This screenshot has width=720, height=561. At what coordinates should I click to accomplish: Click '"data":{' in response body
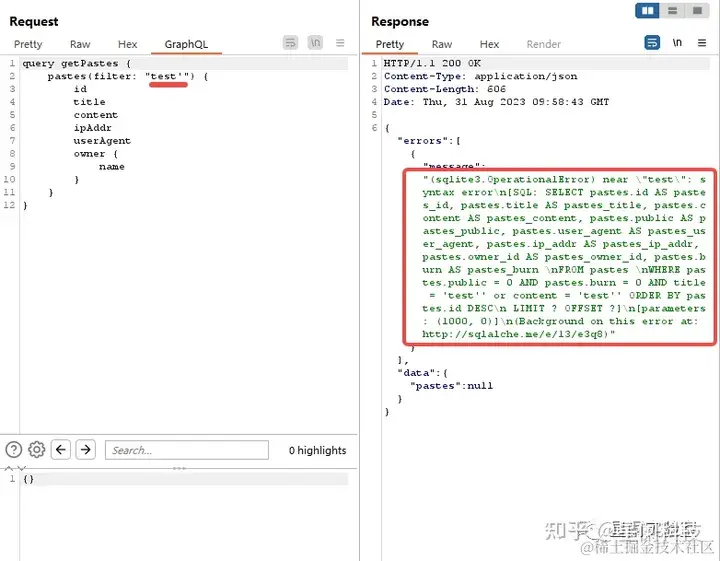tap(422, 373)
